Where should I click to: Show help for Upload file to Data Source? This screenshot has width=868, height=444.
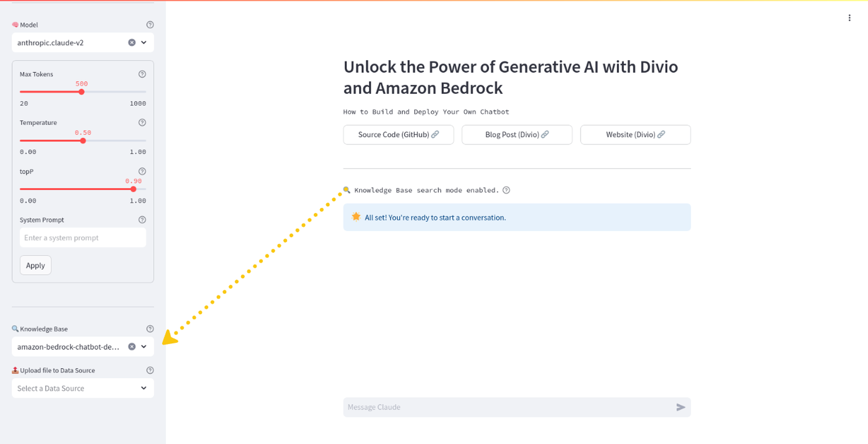tap(150, 370)
